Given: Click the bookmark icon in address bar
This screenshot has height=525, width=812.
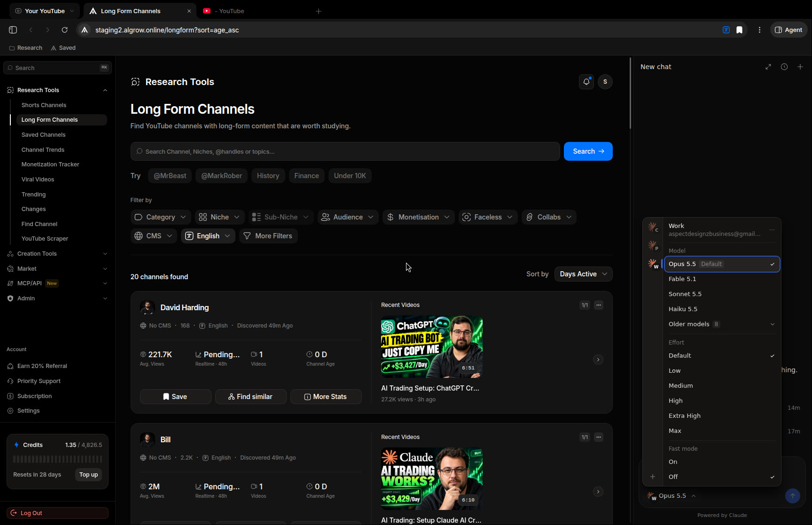Looking at the screenshot, I should [x=739, y=30].
